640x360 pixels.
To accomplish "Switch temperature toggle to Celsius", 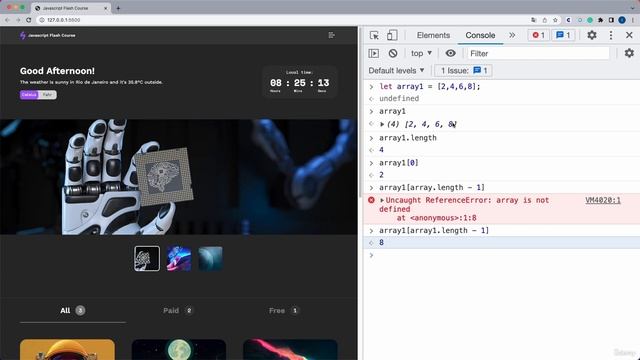I will click(29, 95).
